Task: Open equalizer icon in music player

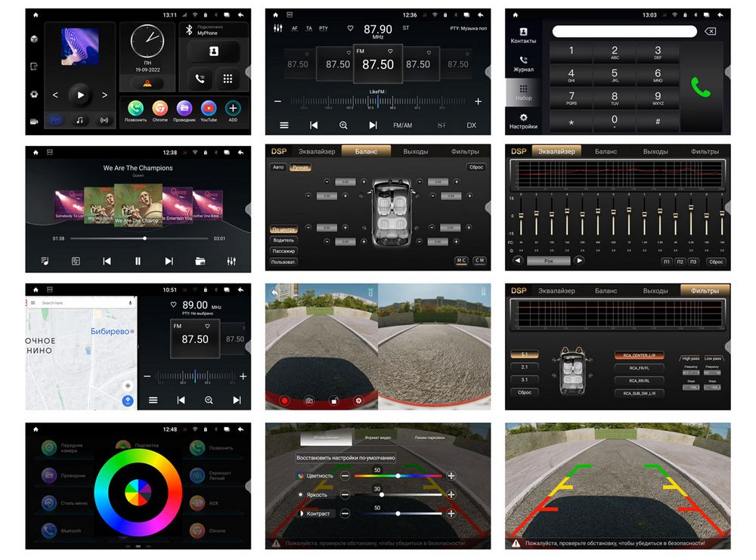Action: point(231,261)
